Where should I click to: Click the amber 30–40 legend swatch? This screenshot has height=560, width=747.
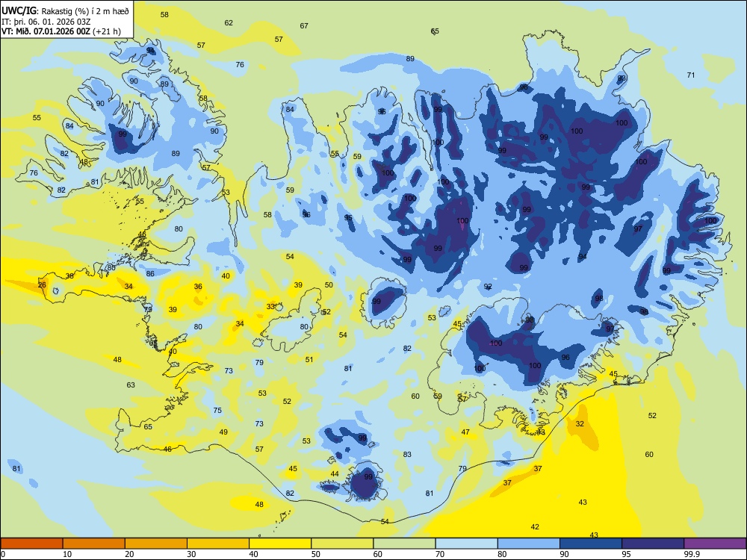(218, 544)
